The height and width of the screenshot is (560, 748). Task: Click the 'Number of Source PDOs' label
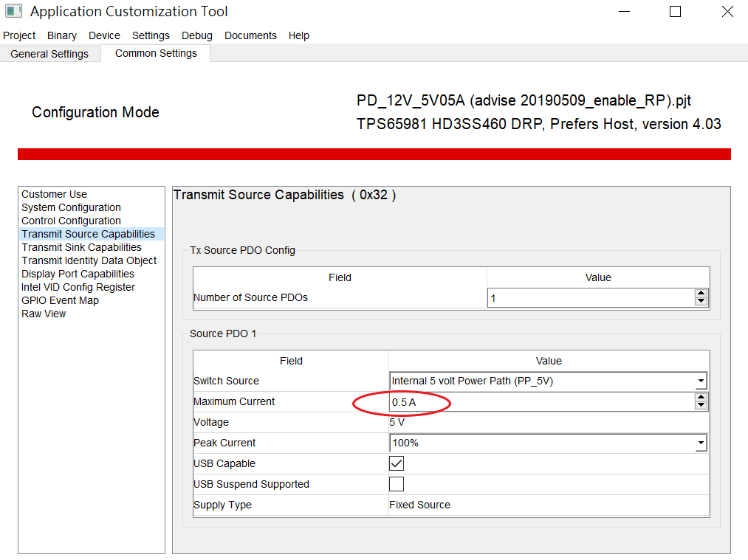(x=250, y=297)
